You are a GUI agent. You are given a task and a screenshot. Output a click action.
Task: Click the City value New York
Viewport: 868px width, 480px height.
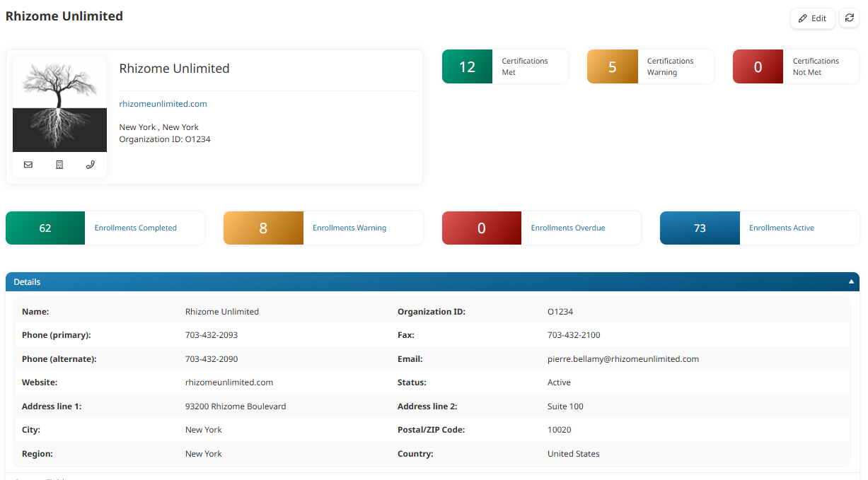pyautogui.click(x=204, y=430)
